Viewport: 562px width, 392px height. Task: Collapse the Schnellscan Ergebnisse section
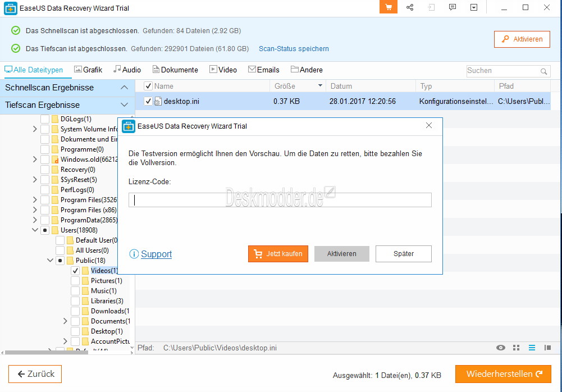click(x=124, y=88)
